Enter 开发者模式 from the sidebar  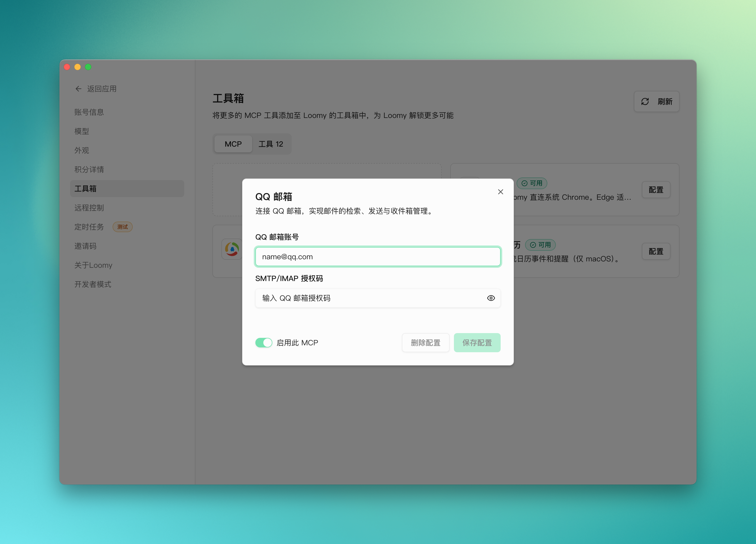coord(93,284)
